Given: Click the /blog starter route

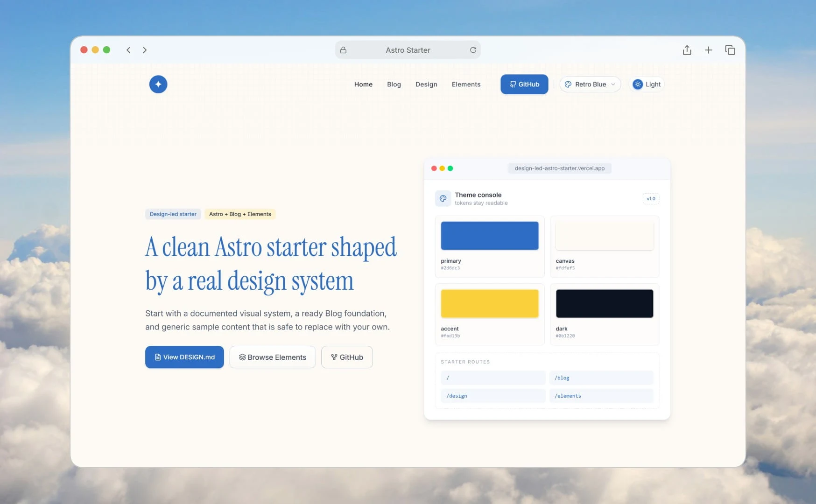Looking at the screenshot, I should click(x=601, y=378).
